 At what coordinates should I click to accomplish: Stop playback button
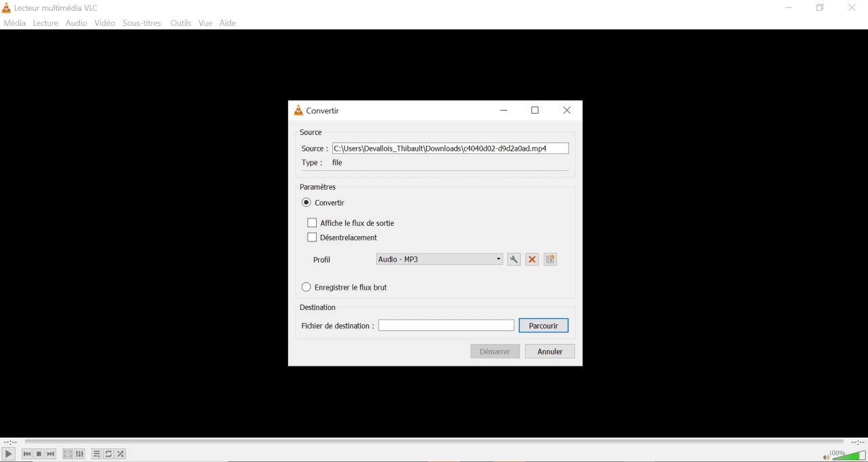point(39,454)
